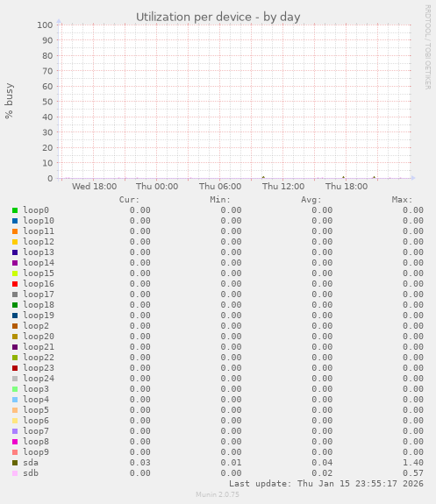The height and width of the screenshot is (504, 436).
Task: Select the loop5 legend label
Action: tap(36, 410)
